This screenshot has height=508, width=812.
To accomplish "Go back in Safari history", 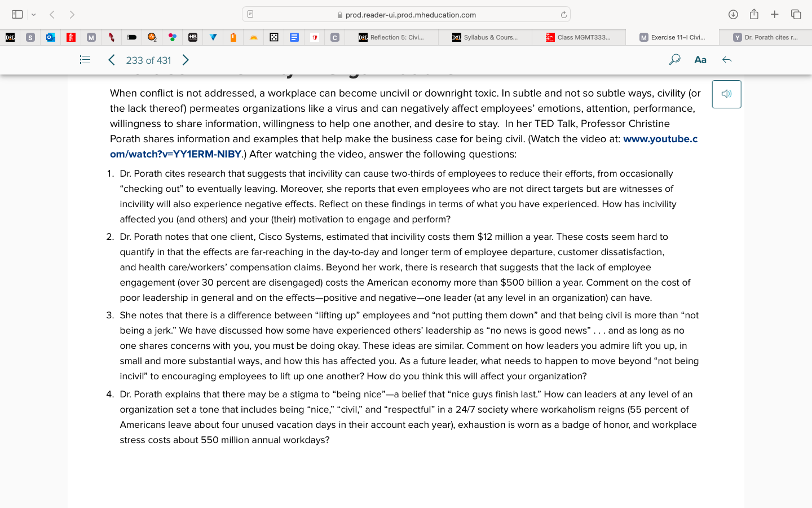I will point(52,15).
